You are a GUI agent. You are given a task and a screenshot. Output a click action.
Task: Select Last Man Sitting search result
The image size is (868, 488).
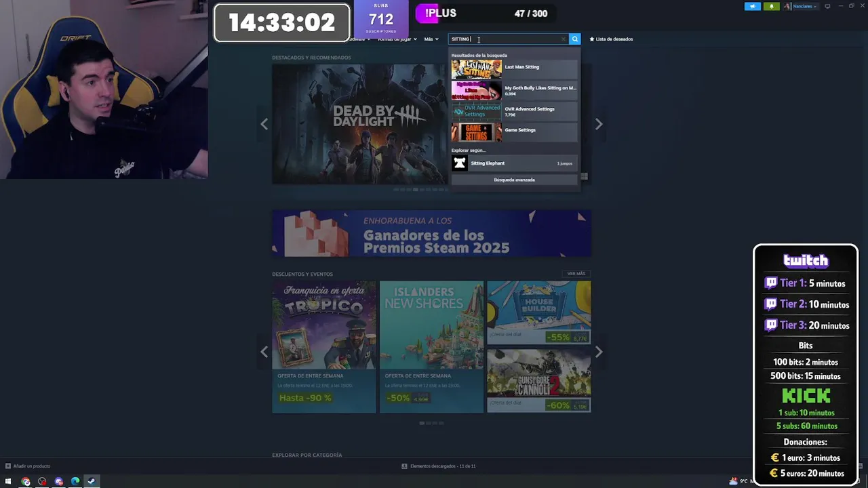[515, 69]
